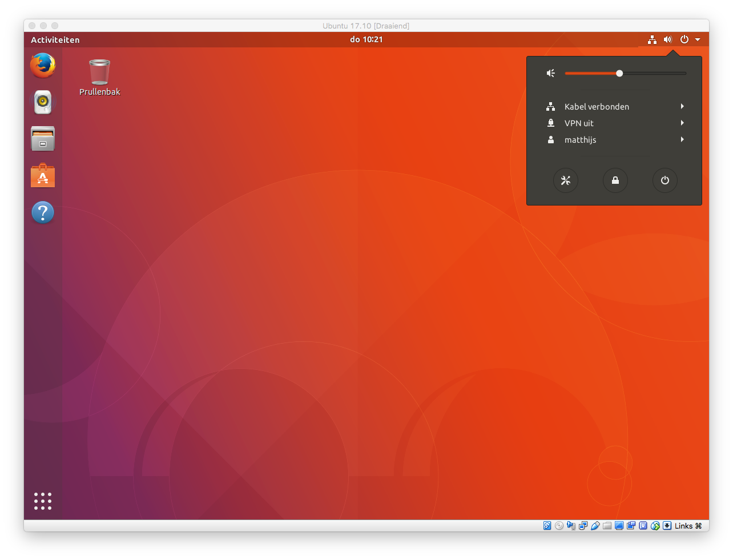This screenshot has width=733, height=560.
Task: Open Ubuntu Software store icon
Action: (x=43, y=176)
